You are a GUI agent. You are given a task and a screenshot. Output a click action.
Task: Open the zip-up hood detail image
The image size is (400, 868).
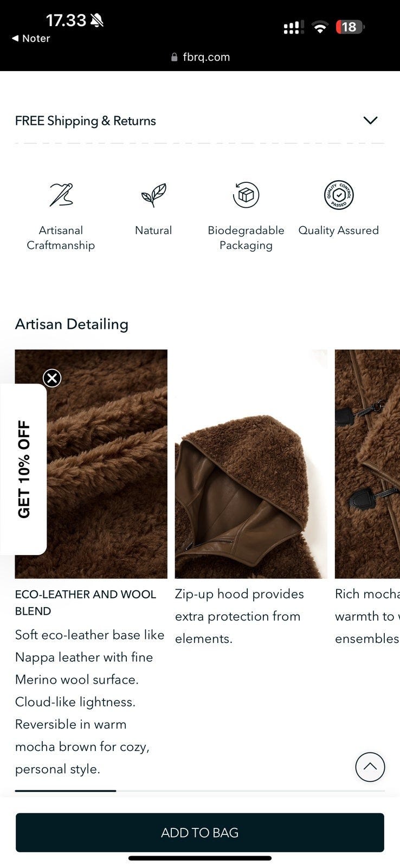click(x=251, y=464)
